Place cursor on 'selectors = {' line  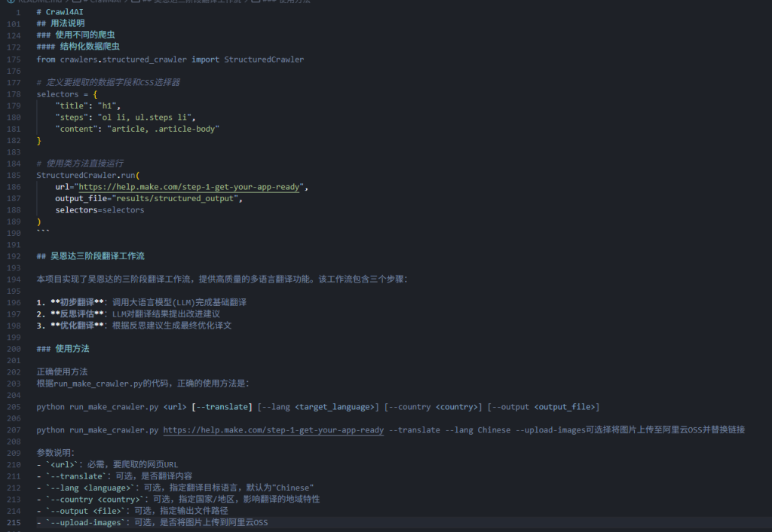[x=67, y=94]
